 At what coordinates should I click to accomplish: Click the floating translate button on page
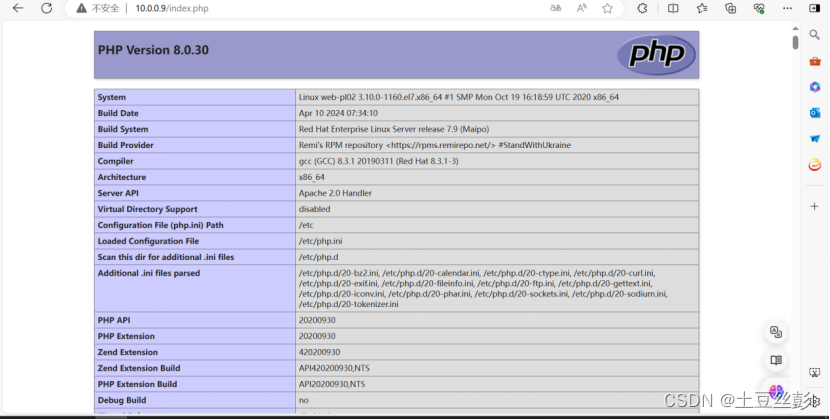click(x=776, y=332)
